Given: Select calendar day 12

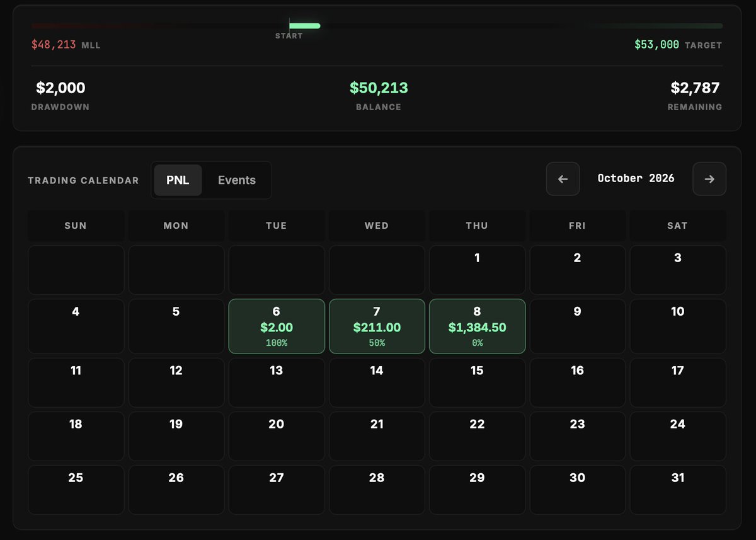Looking at the screenshot, I should point(176,382).
